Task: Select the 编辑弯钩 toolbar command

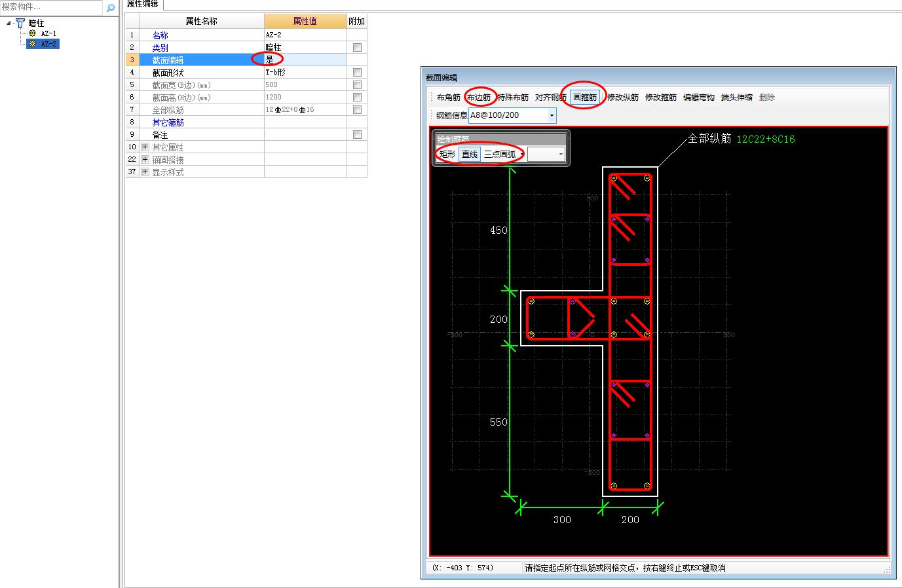Action: [699, 98]
